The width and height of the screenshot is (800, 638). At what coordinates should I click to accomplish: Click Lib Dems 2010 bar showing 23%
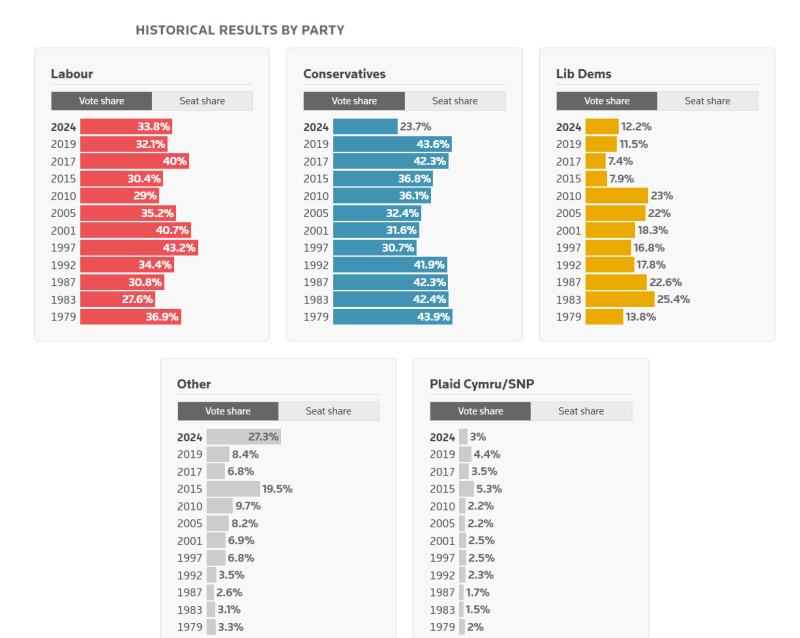click(x=617, y=196)
